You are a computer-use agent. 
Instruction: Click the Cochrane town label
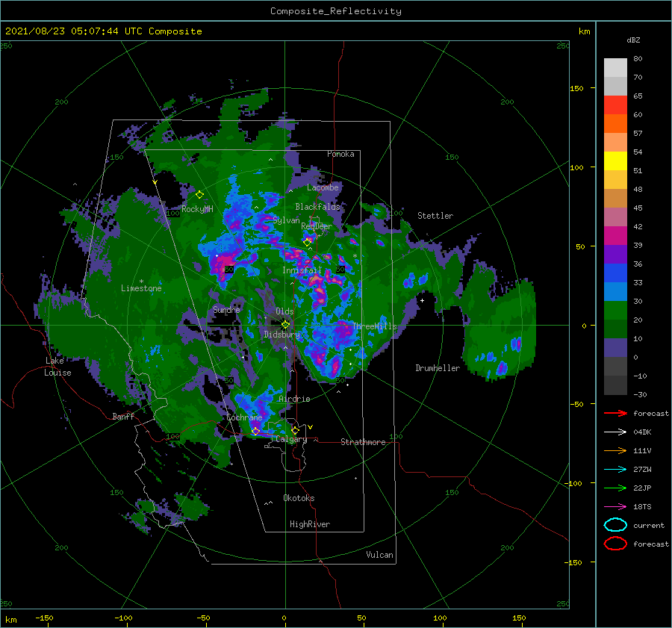[244, 417]
